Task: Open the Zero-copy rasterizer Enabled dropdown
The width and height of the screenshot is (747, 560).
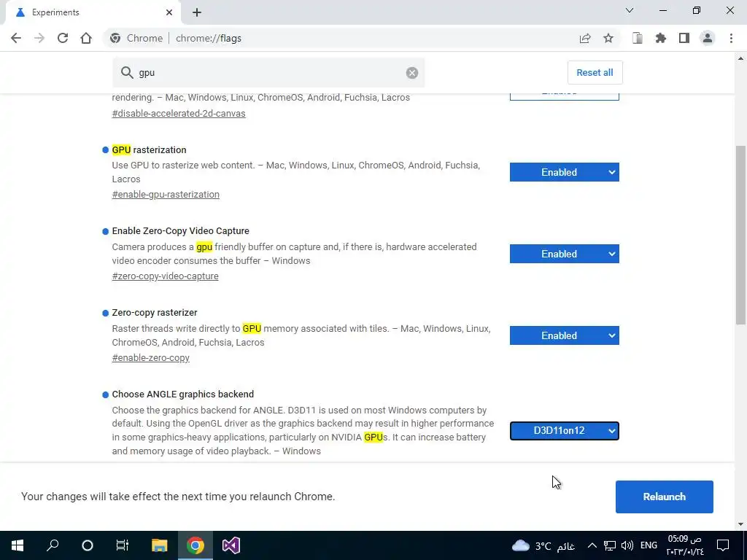Action: click(564, 335)
